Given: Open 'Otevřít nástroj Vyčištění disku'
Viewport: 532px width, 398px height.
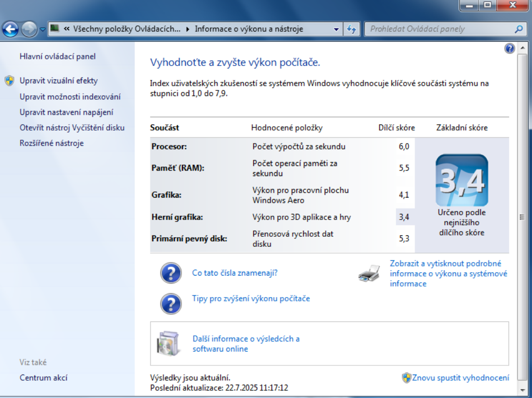Looking at the screenshot, I should pyautogui.click(x=72, y=127).
